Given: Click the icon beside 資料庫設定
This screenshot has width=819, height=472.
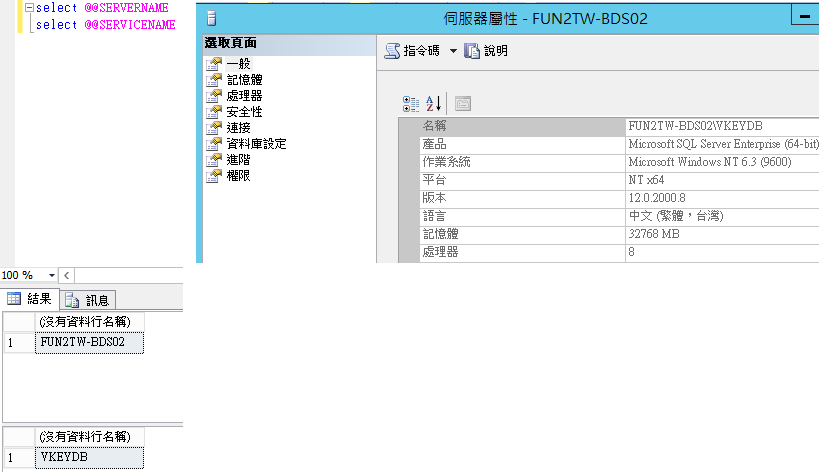Looking at the screenshot, I should 214,144.
